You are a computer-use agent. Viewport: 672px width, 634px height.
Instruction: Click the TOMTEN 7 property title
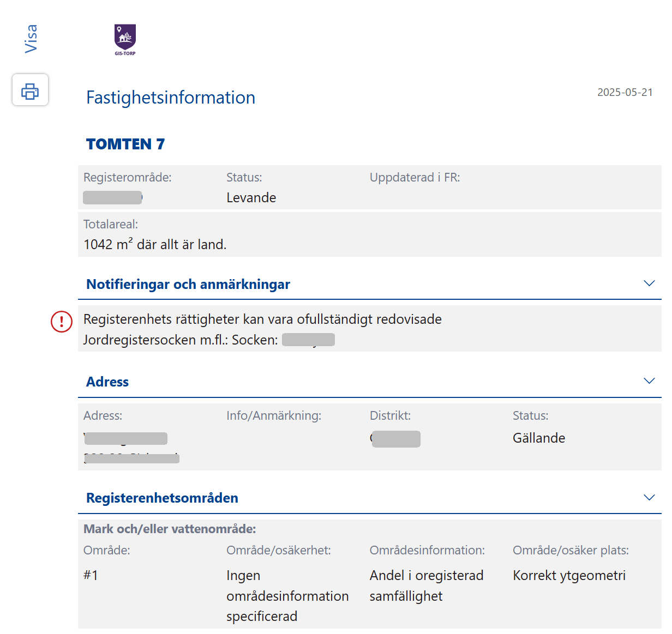tap(125, 144)
